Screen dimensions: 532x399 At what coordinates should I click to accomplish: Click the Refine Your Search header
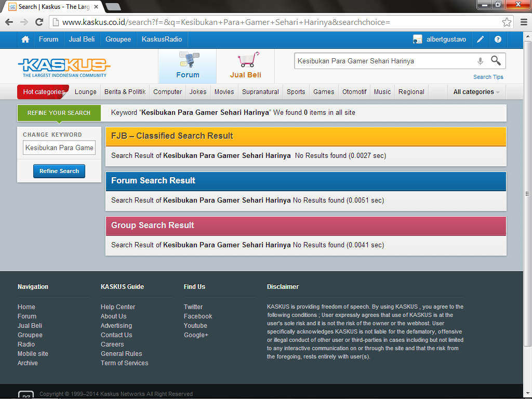59,113
